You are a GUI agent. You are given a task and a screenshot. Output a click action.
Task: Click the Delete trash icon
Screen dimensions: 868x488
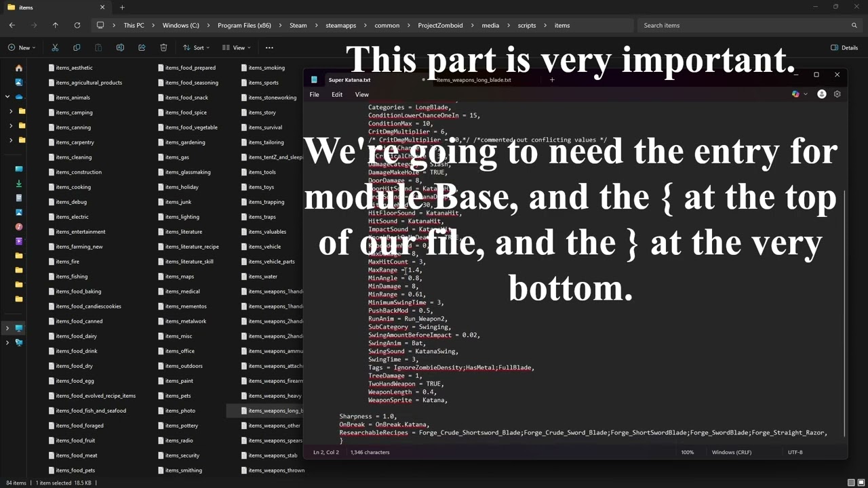163,47
